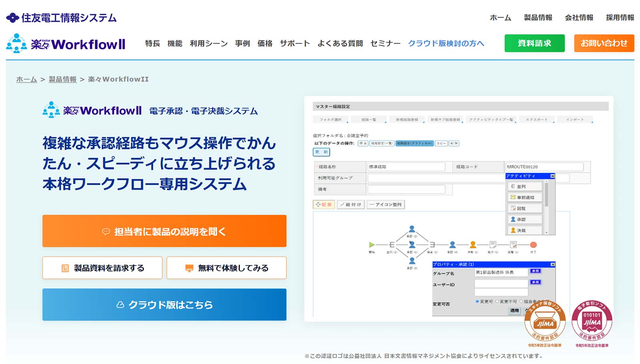Image resolution: width=640 pixels, height=364 pixels.
Task: Go to the 機能 section
Action: pyautogui.click(x=175, y=43)
